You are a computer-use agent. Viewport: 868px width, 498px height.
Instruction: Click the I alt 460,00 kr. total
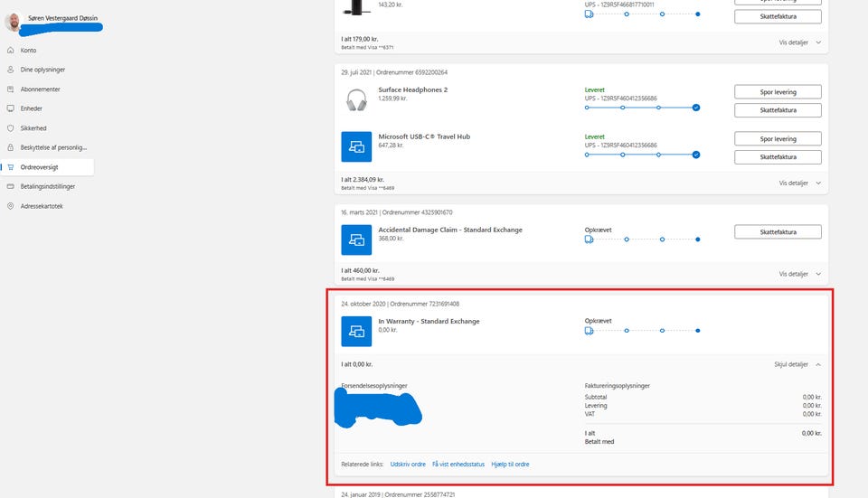[361, 270]
